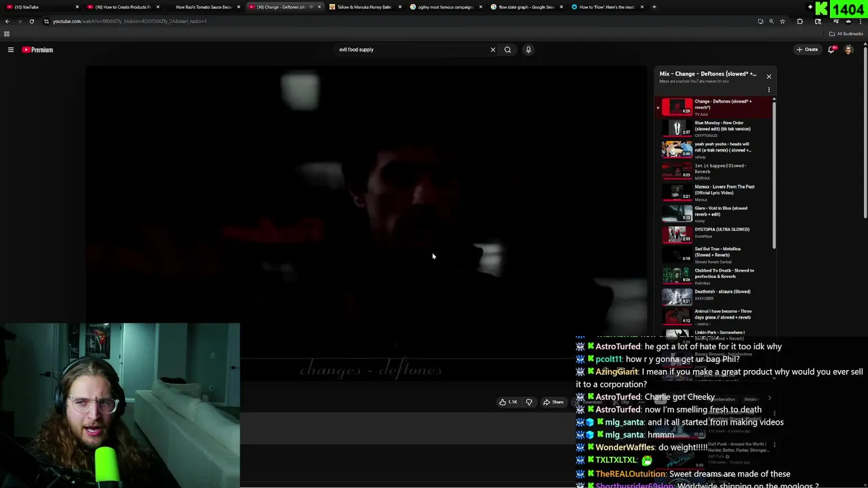Image resolution: width=868 pixels, height=488 pixels.
Task: Play Sad But True - Metallica slowed
Action: click(713, 254)
